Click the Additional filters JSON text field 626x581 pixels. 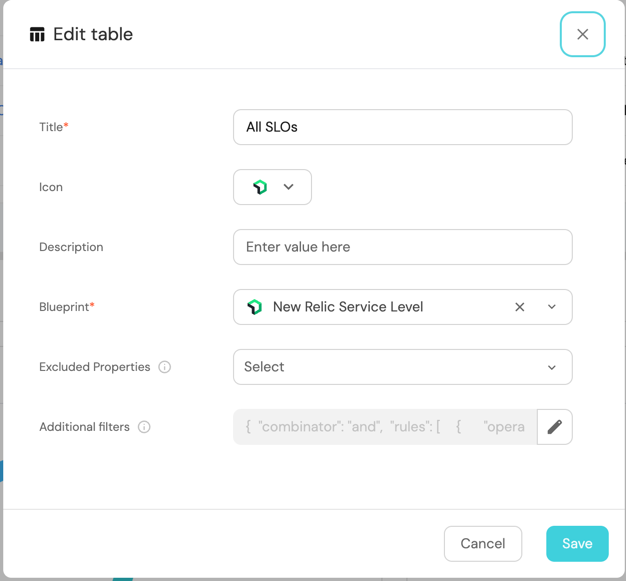click(385, 427)
